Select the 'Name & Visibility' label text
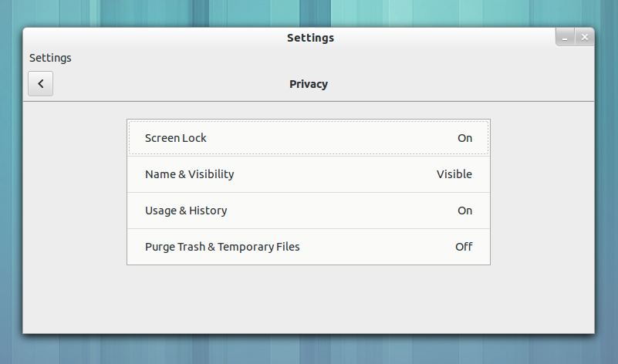 189,174
